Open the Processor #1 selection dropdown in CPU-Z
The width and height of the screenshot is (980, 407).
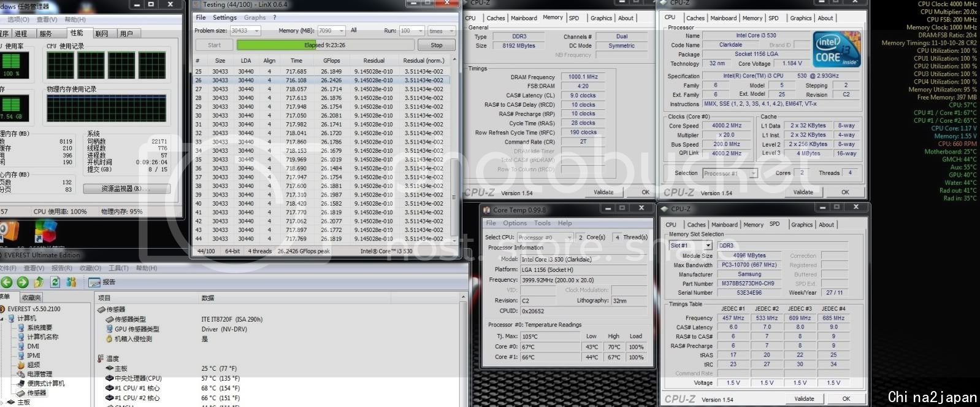pyautogui.click(x=754, y=174)
